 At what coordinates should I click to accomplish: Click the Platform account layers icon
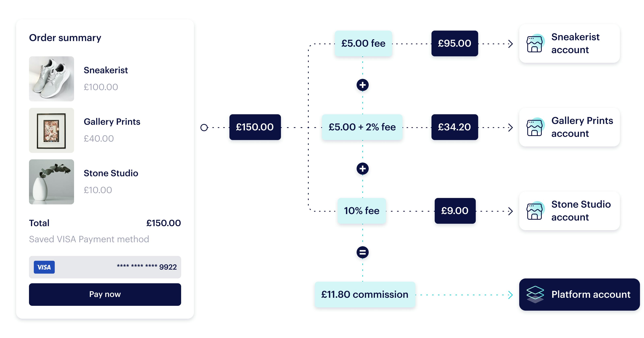535,294
